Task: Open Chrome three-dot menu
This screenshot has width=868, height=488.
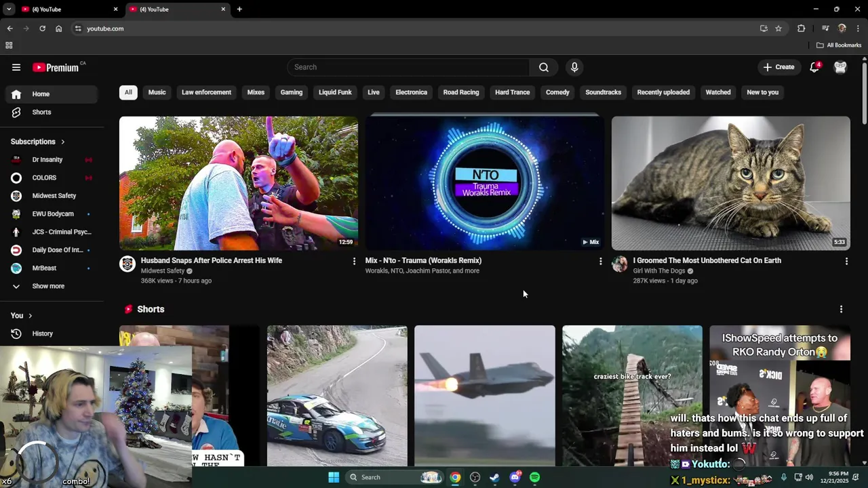Action: pyautogui.click(x=859, y=28)
